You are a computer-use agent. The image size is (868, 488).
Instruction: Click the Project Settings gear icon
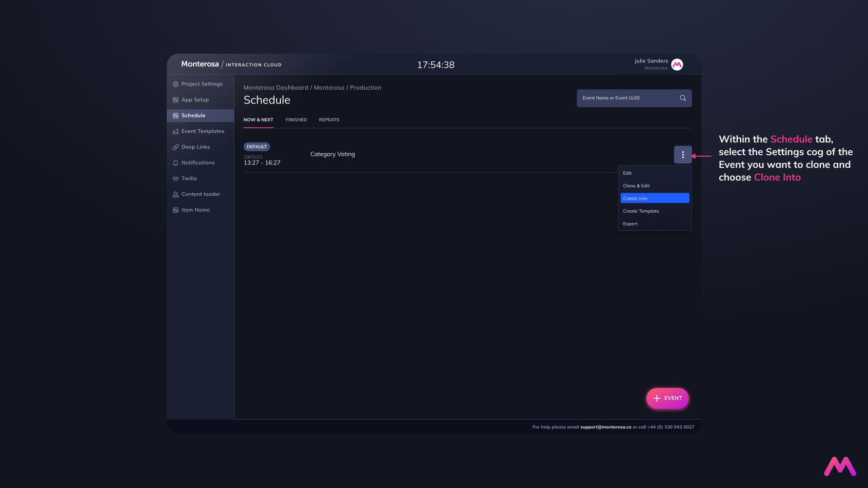click(x=176, y=84)
